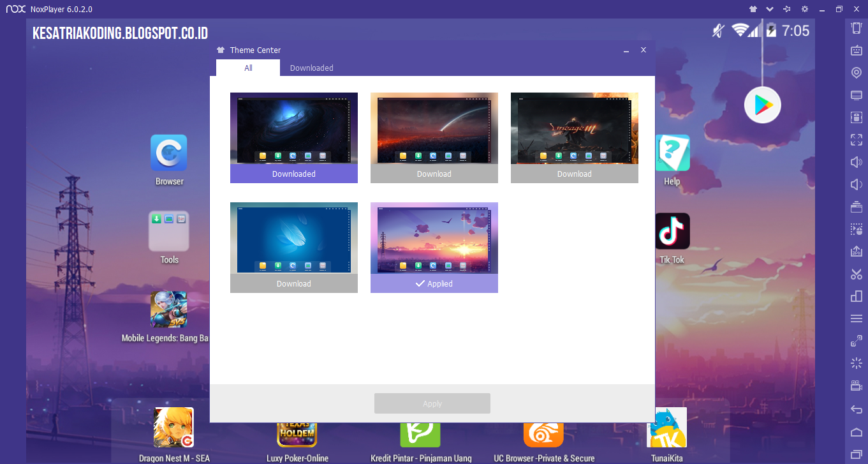Select the comet sunset theme thumbnail
The image size is (868, 464).
(434, 128)
